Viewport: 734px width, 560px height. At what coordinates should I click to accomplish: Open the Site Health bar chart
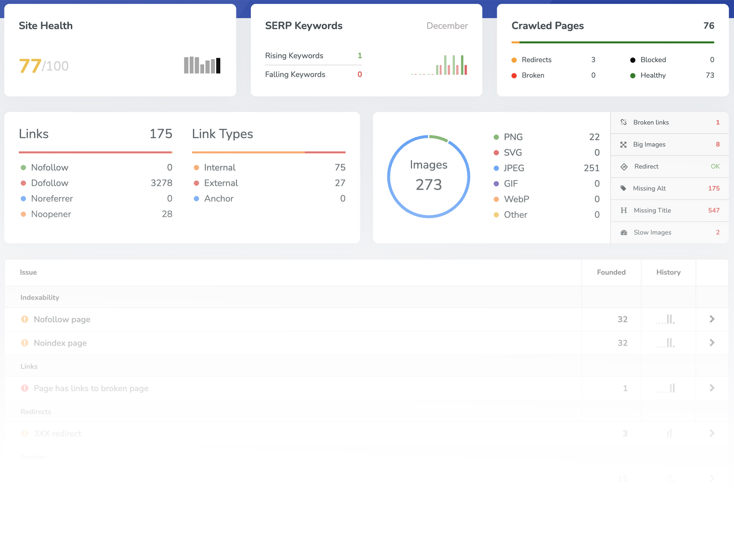click(x=202, y=65)
